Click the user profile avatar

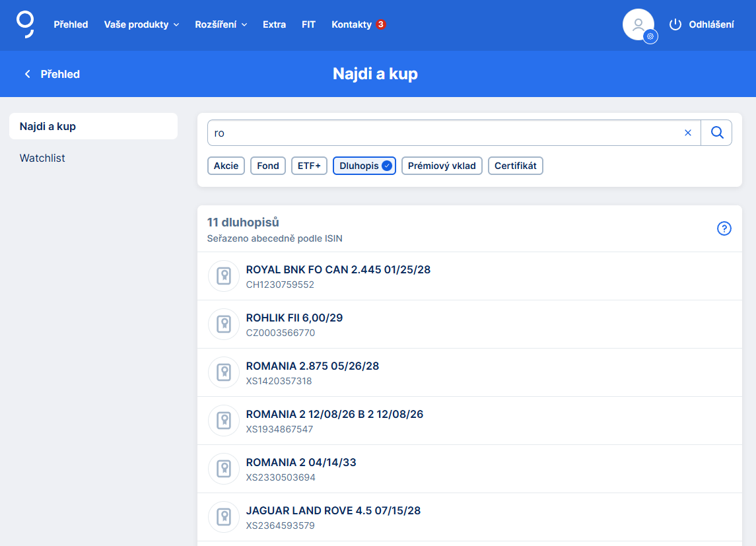click(638, 25)
